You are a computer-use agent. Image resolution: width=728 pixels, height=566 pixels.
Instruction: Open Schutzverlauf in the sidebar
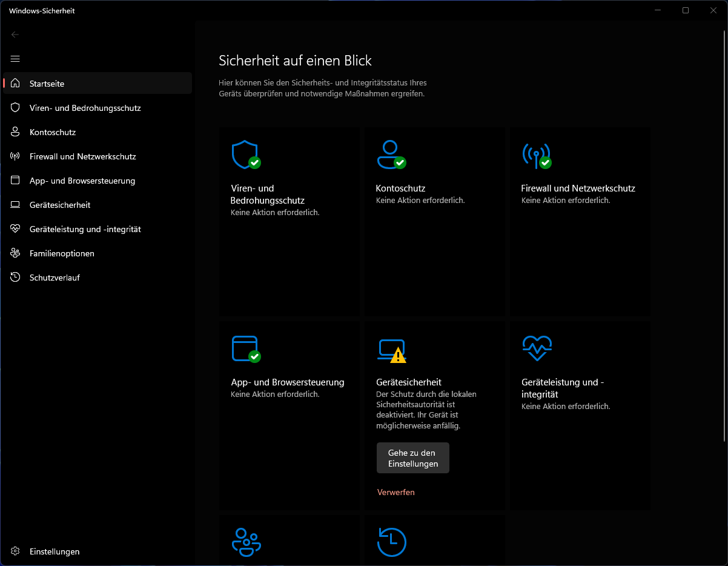(x=98, y=278)
